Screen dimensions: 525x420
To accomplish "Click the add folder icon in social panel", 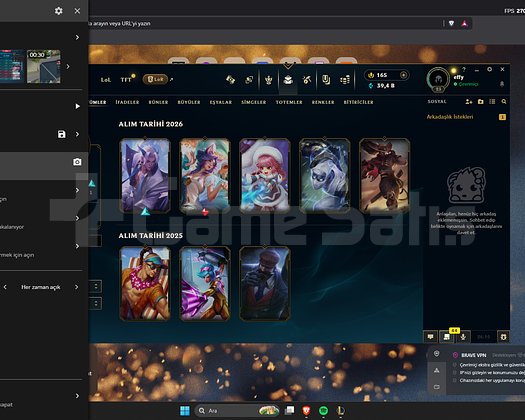I will click(480, 101).
